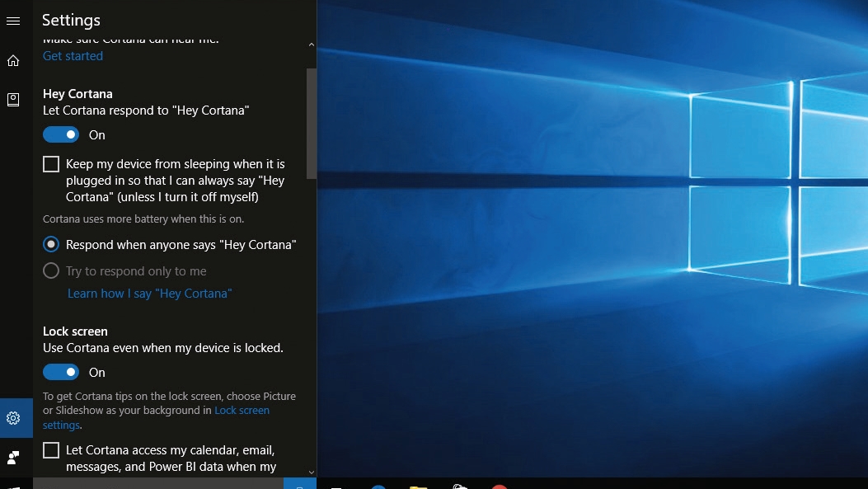
Task: Click "Use Cortana even when my device is locked."
Action: [x=162, y=348]
